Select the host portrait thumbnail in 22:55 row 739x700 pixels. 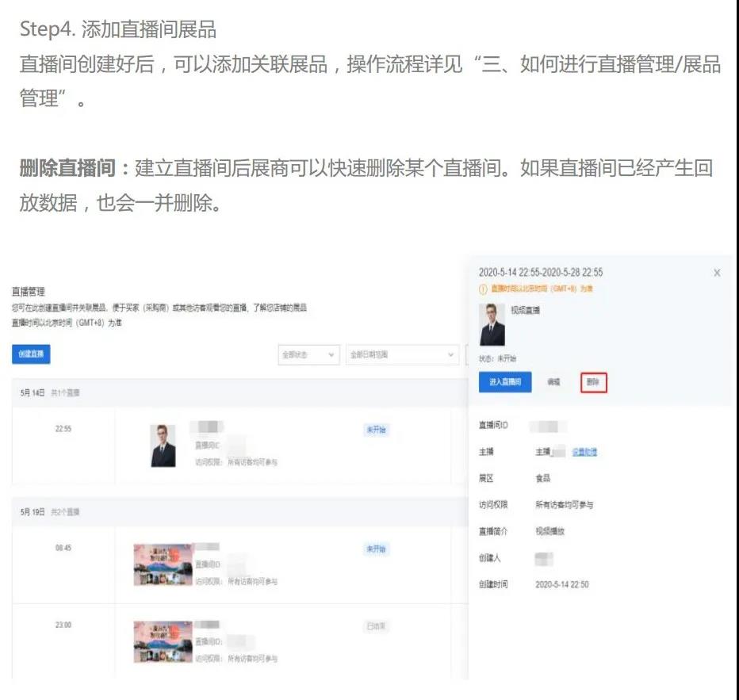(x=163, y=446)
